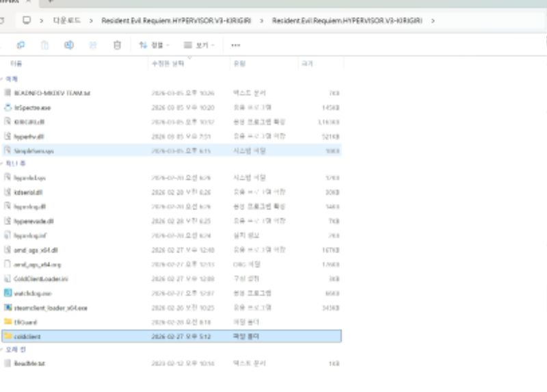Select steamclient_loader_x64.exe file
Viewport: 547px width, 392px height.
pos(51,308)
